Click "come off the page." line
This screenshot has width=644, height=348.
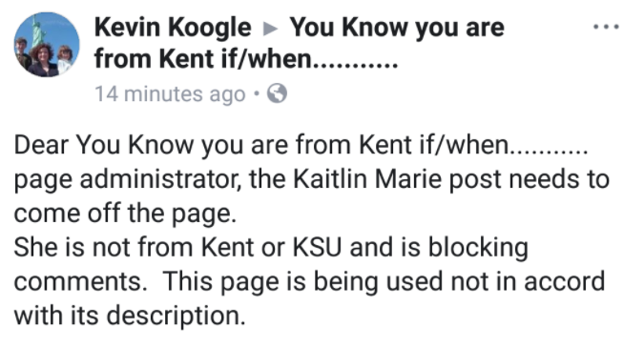[125, 214]
